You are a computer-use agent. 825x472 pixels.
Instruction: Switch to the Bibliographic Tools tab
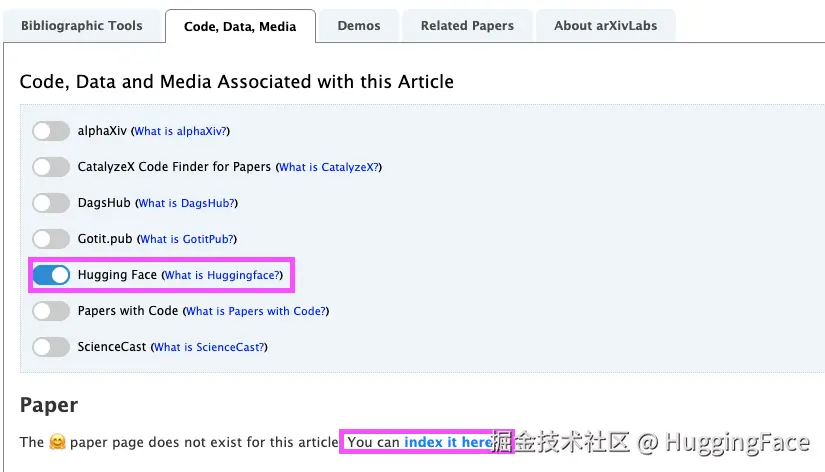click(82, 26)
